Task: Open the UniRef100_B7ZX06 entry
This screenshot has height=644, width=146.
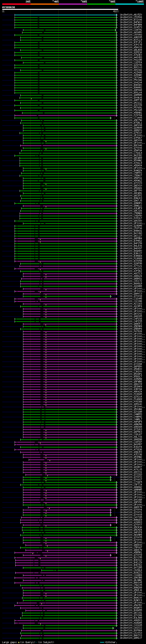Action: (131, 20)
